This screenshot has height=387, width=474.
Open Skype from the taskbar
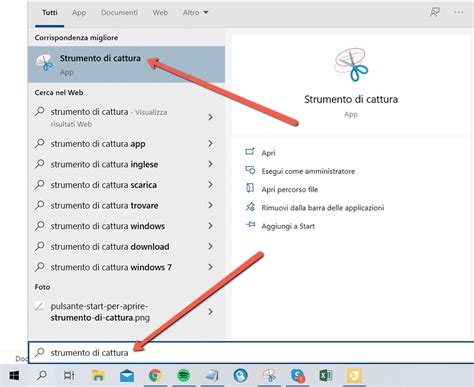pos(297,376)
